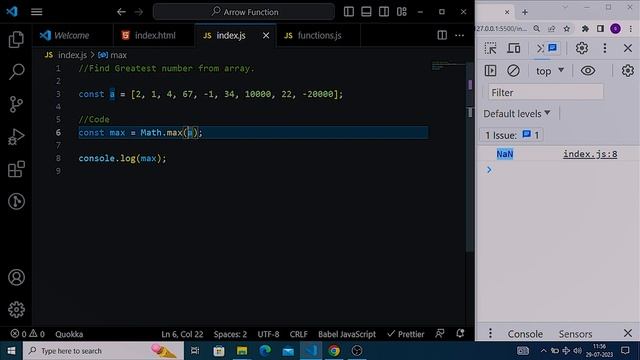The width and height of the screenshot is (640, 360).
Task: Open the editor More Actions ellipsis
Action: tap(460, 35)
